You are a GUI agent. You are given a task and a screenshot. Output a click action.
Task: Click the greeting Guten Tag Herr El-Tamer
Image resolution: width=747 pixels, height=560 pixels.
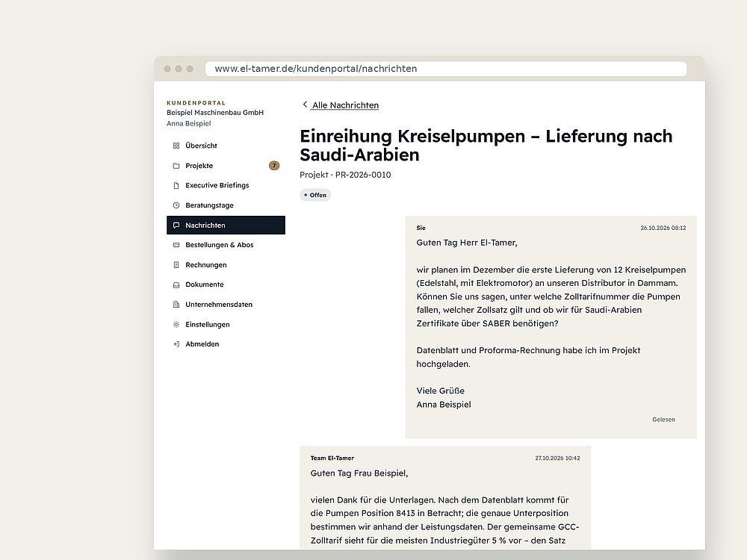coord(467,243)
